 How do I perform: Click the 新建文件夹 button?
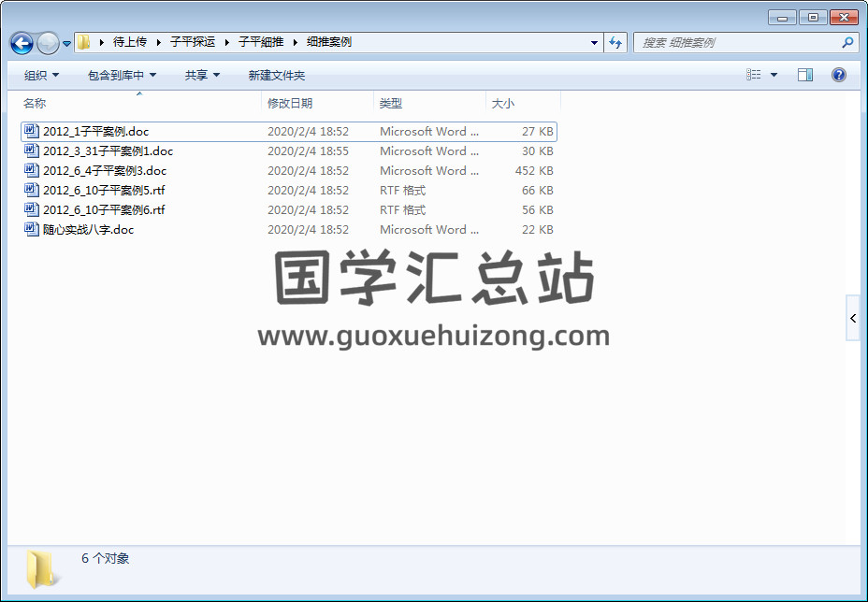point(277,76)
